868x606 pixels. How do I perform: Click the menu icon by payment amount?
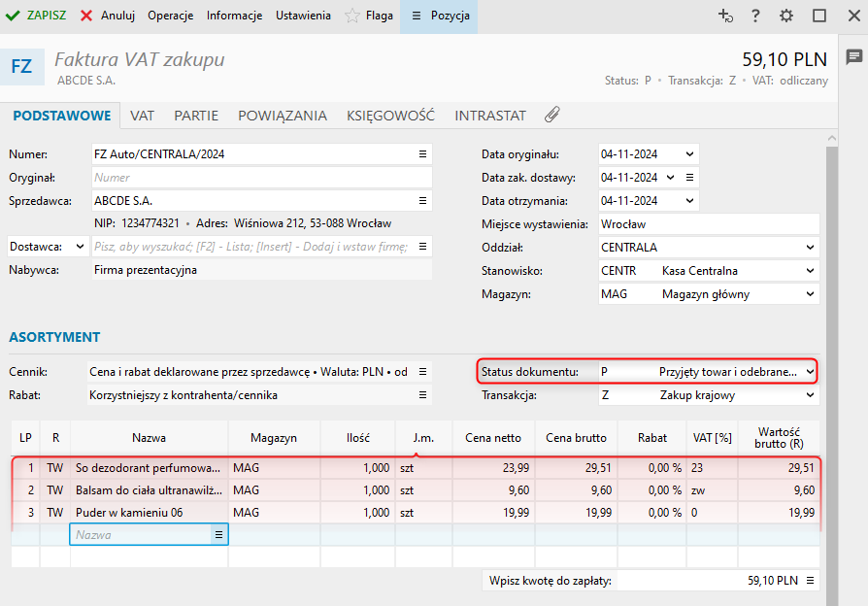point(810,581)
